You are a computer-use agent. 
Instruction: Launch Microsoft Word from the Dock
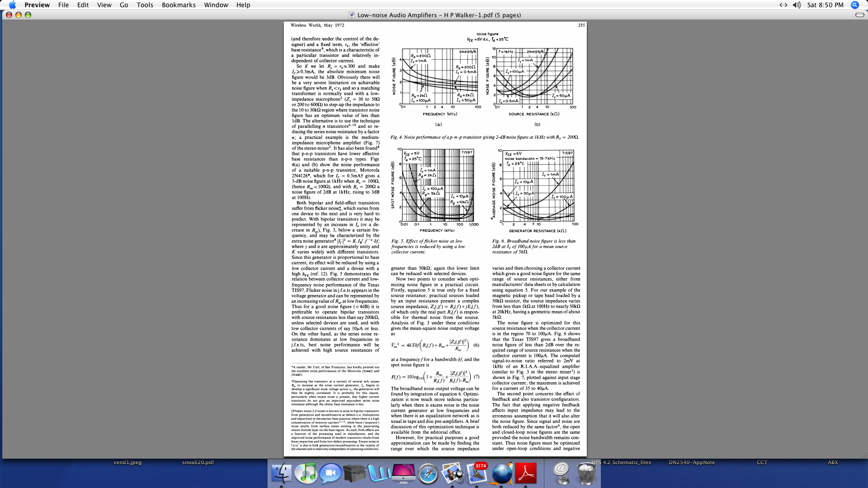click(379, 474)
